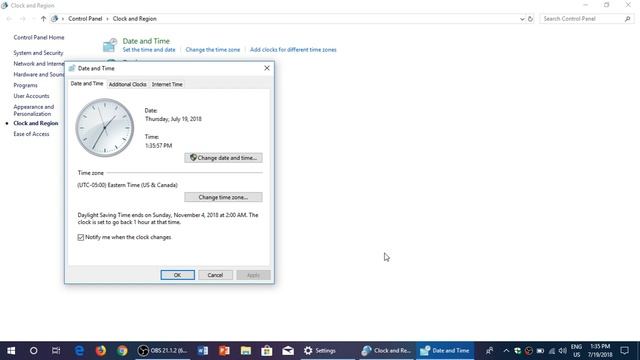The image size is (640, 360).
Task: Launch Google Chrome from taskbar
Action: (x=122, y=351)
